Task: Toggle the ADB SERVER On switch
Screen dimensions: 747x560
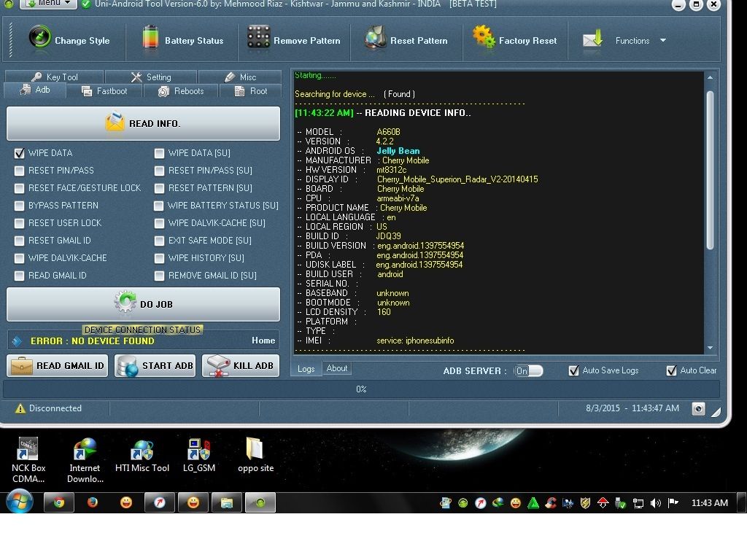Action: tap(528, 371)
